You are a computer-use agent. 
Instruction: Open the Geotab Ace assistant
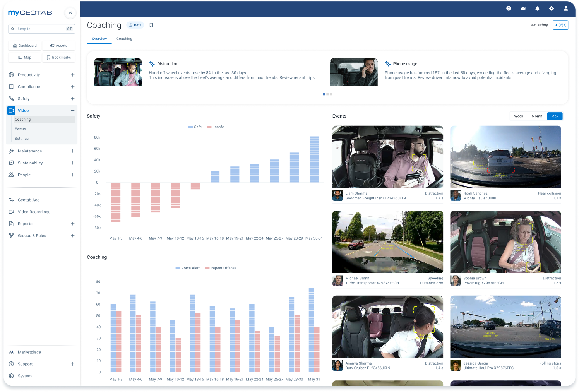29,200
